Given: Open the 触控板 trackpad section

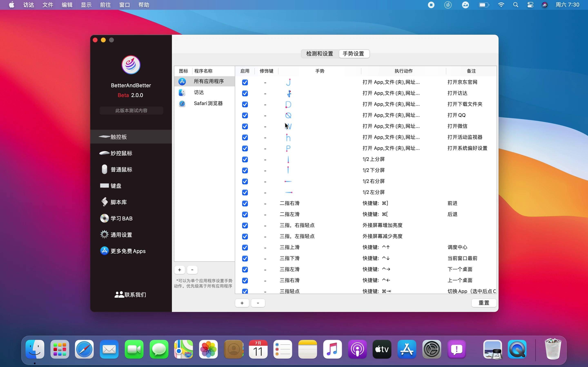Looking at the screenshot, I should pos(118,137).
